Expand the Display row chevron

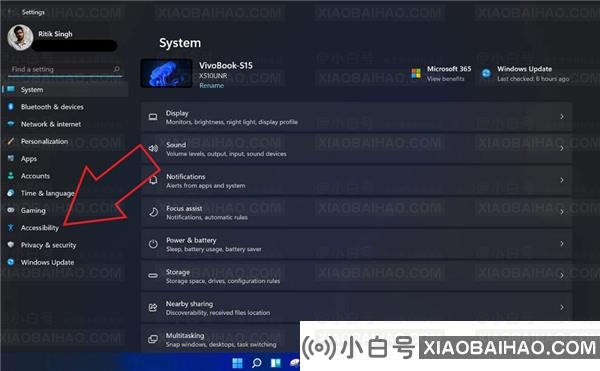[562, 117]
